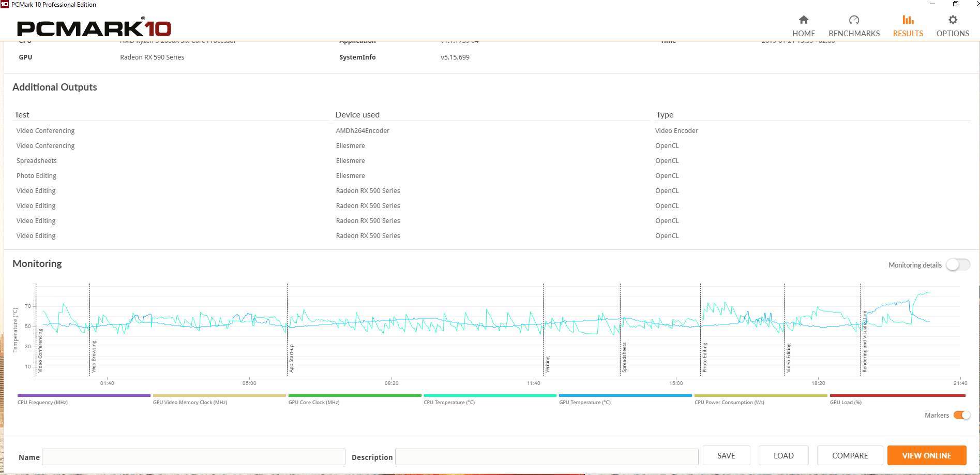Select the GPU Core Clock (MHz) legend bar
The width and height of the screenshot is (980, 475).
pos(355,396)
